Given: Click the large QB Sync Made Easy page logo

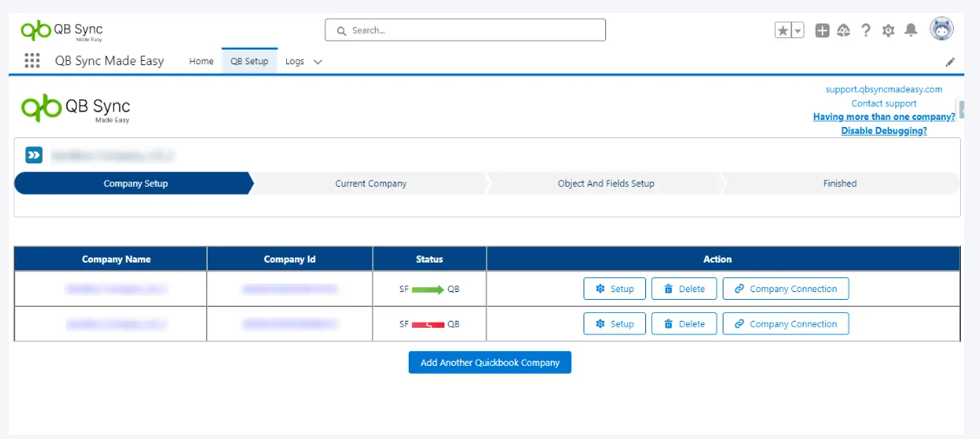Looking at the screenshot, I should [76, 108].
